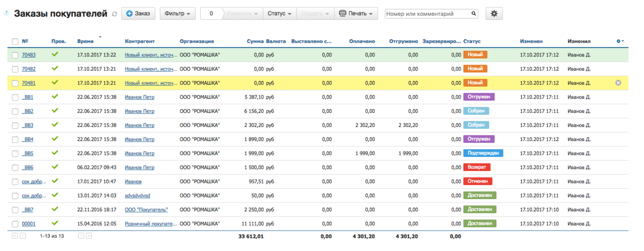This screenshot has height=251, width=644.
Task: Open the Статус dropdown menu
Action: click(279, 14)
